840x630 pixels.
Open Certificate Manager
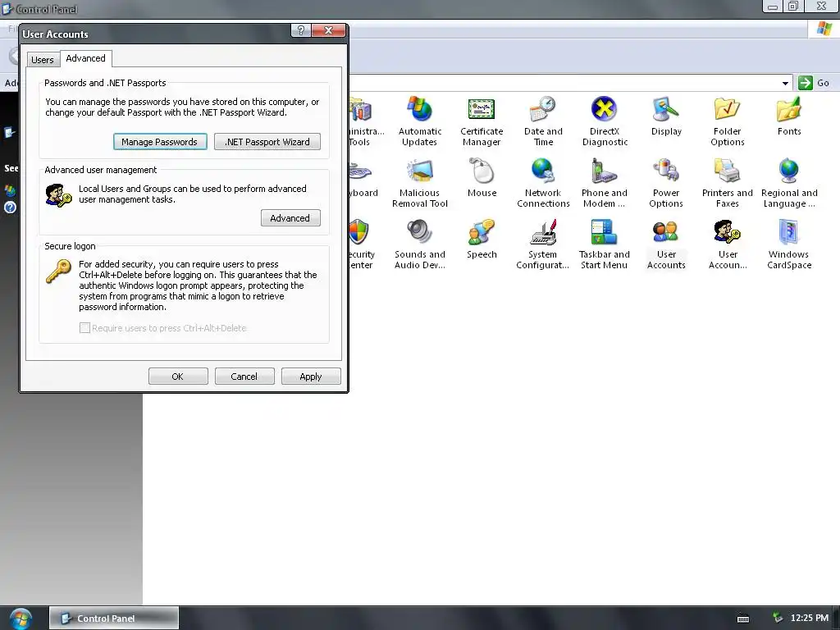[x=481, y=121]
